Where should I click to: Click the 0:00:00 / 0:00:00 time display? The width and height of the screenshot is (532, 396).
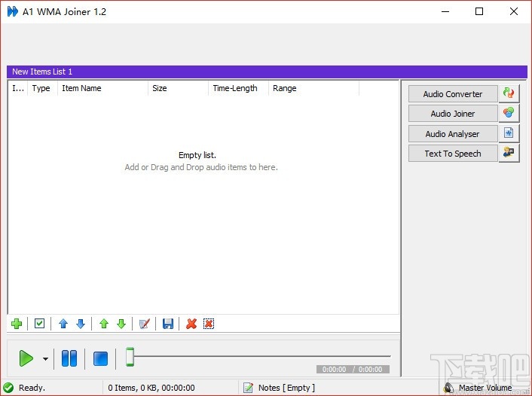tap(353, 369)
